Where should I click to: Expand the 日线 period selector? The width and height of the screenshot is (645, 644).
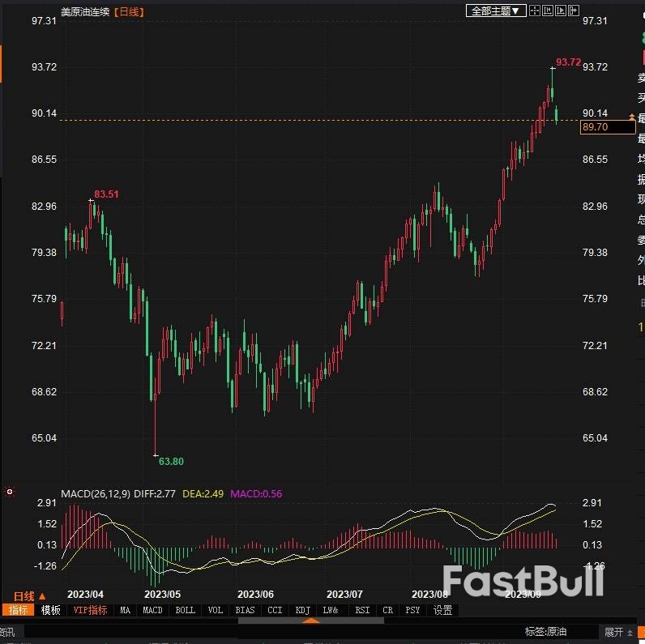pos(29,596)
